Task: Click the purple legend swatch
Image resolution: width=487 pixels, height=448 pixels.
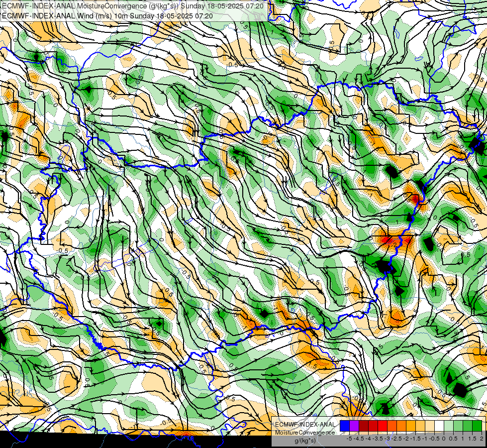Action: 354,426
